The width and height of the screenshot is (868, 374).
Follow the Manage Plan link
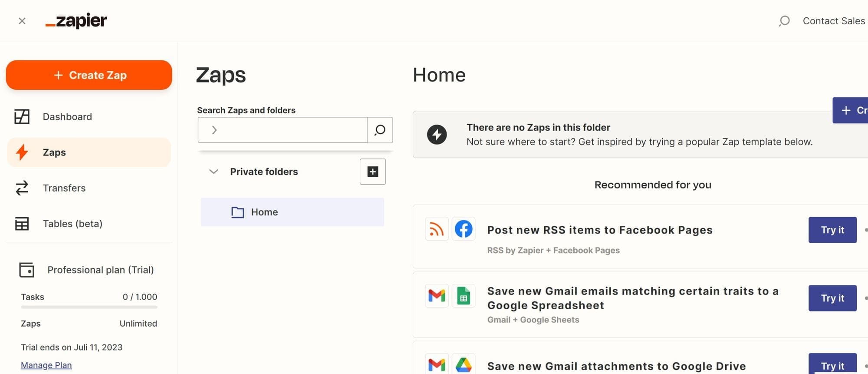tap(46, 365)
